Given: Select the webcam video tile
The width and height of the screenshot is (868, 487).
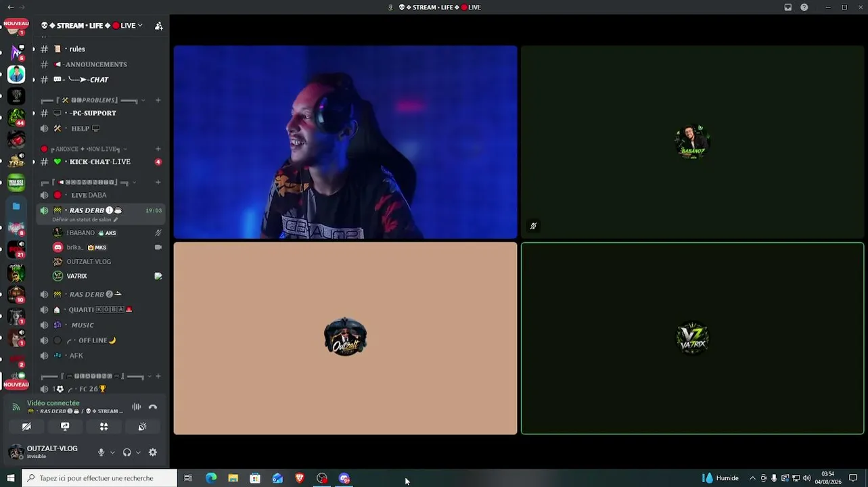Looking at the screenshot, I should (345, 142).
